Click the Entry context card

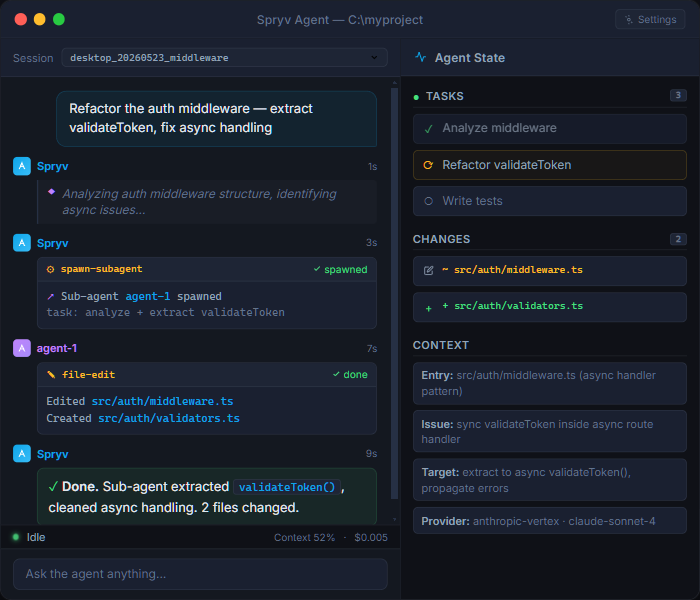click(549, 383)
